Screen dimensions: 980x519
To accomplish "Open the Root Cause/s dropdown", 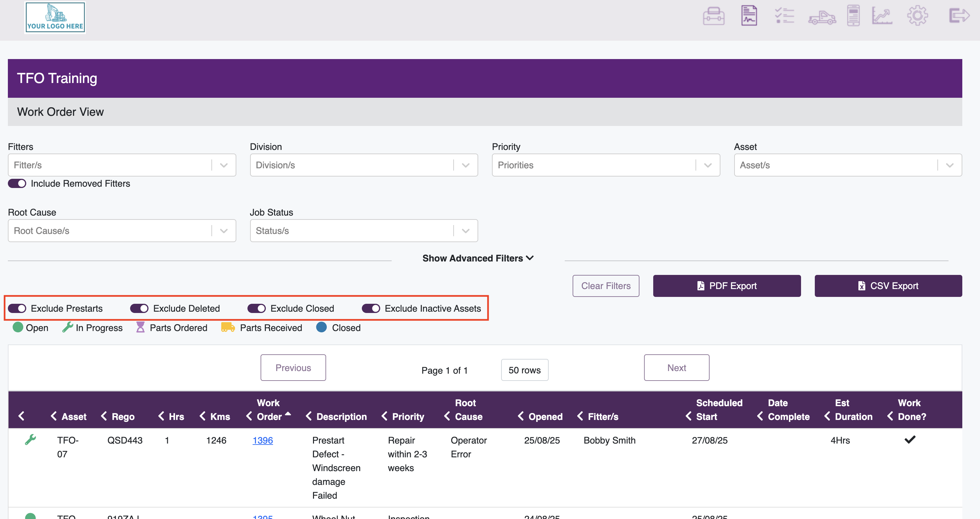I will (122, 230).
